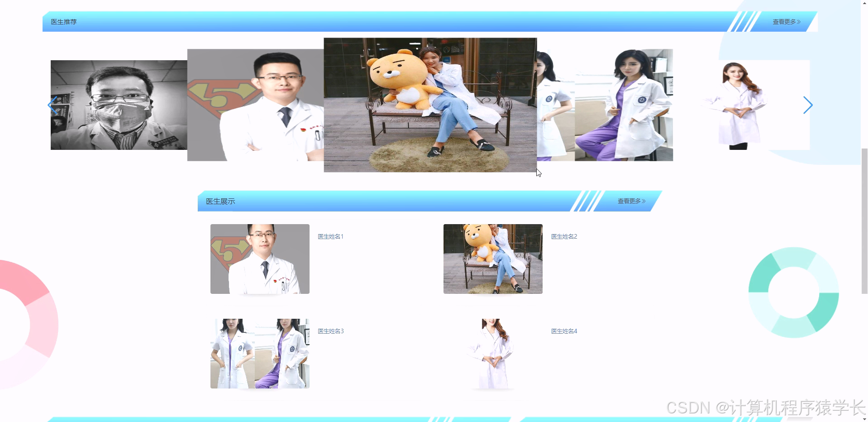The height and width of the screenshot is (422, 868).
Task: Click the 医生姓名3 purple-coat doctors thumbnail
Action: [x=259, y=353]
